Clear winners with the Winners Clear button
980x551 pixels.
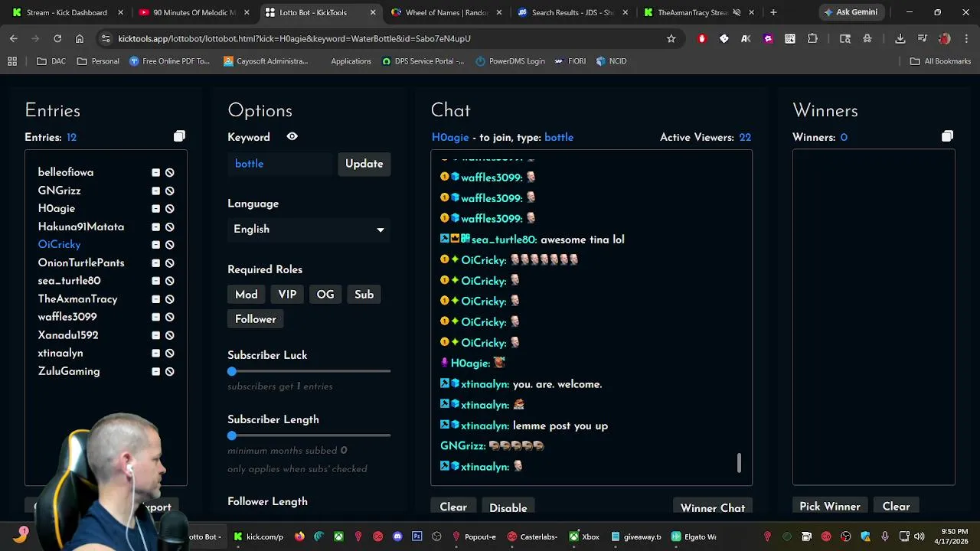pyautogui.click(x=896, y=507)
